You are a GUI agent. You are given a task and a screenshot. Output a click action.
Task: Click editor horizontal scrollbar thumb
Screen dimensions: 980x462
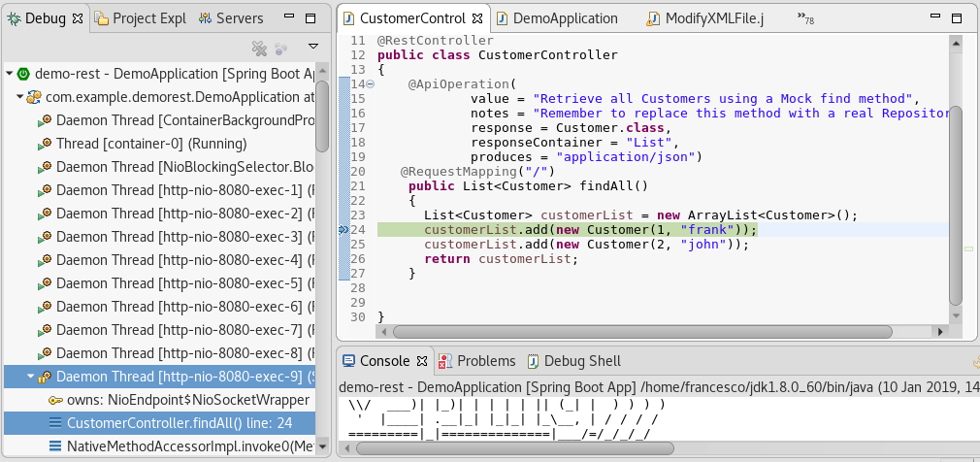click(x=642, y=331)
